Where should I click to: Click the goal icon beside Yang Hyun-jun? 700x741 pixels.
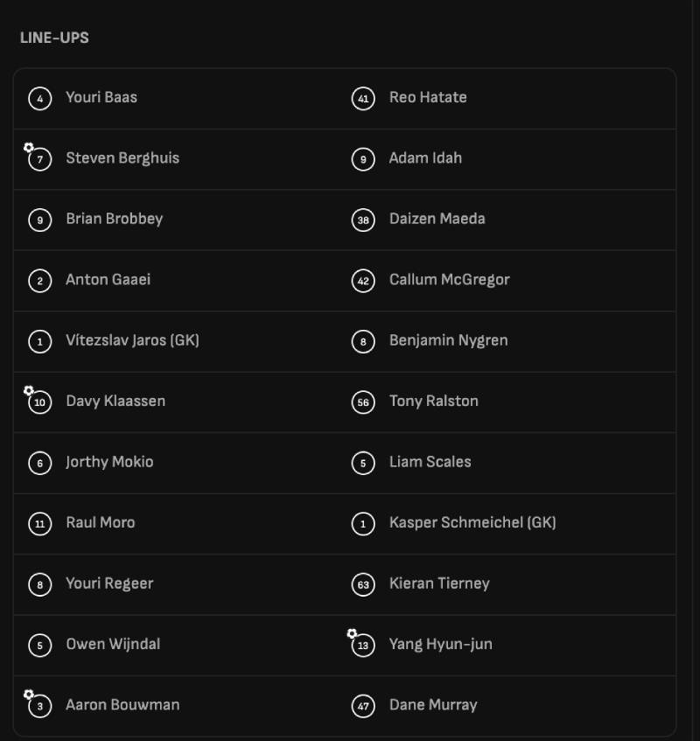click(352, 633)
